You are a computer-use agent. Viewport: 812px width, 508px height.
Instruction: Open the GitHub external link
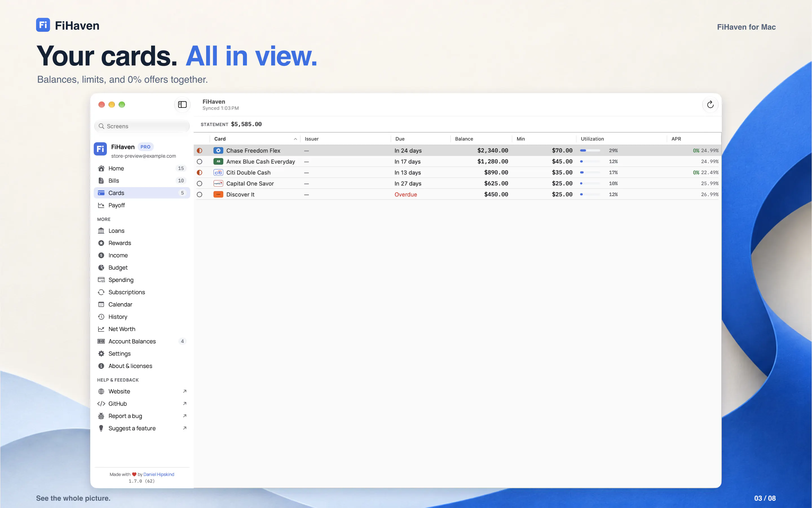[142, 404]
